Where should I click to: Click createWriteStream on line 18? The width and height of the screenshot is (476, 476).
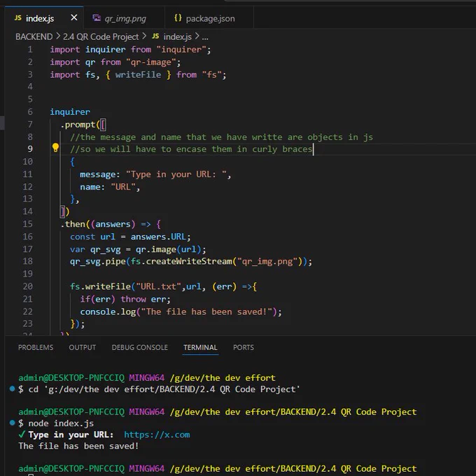[189, 261]
